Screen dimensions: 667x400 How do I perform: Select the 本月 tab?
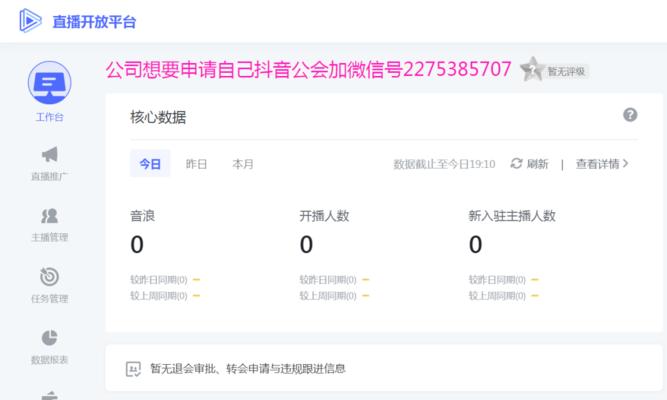(x=242, y=164)
